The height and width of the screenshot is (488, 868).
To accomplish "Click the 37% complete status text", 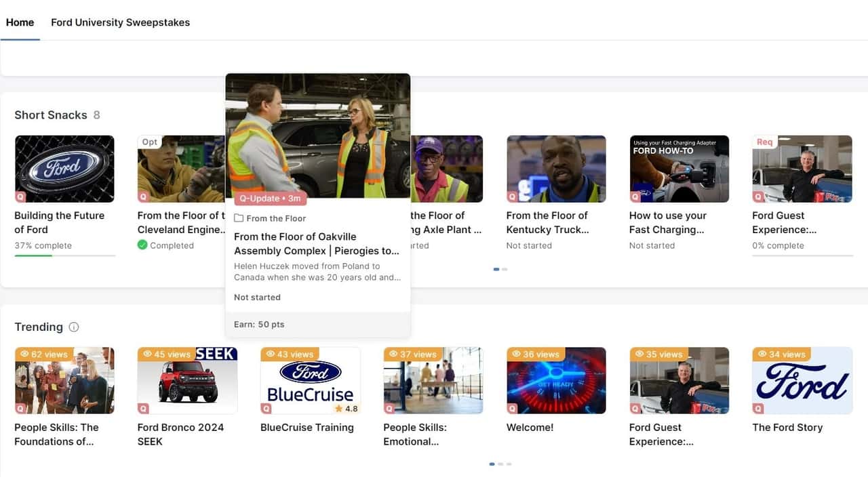I will (x=43, y=245).
